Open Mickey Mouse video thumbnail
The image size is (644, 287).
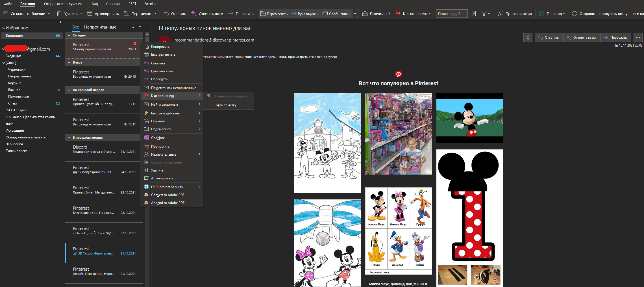click(x=469, y=118)
